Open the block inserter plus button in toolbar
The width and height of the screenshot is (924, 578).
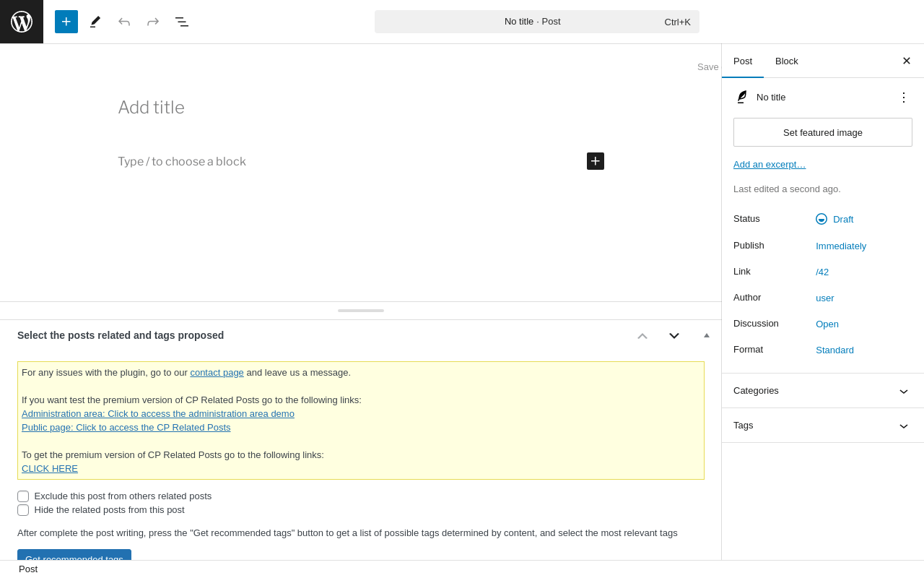click(x=66, y=22)
